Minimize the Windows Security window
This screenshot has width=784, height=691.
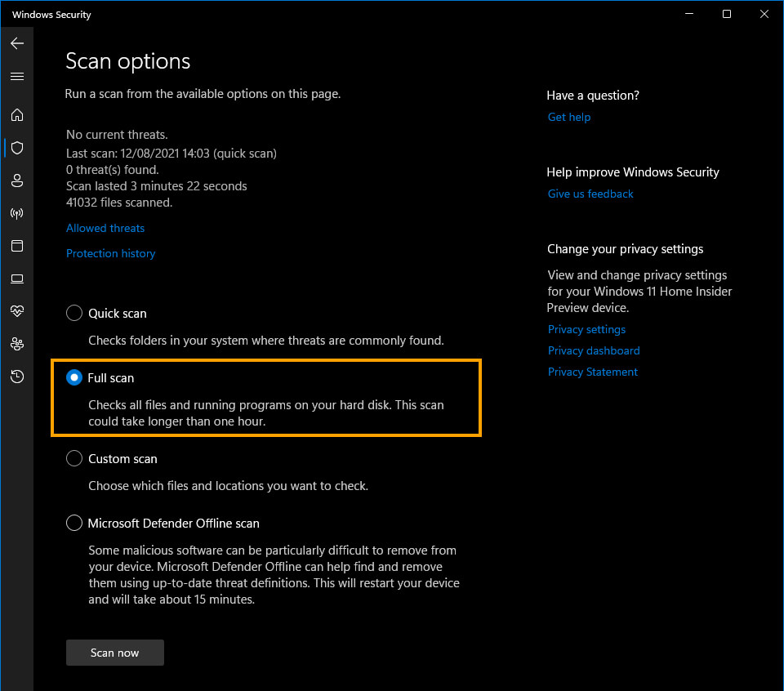pos(689,14)
